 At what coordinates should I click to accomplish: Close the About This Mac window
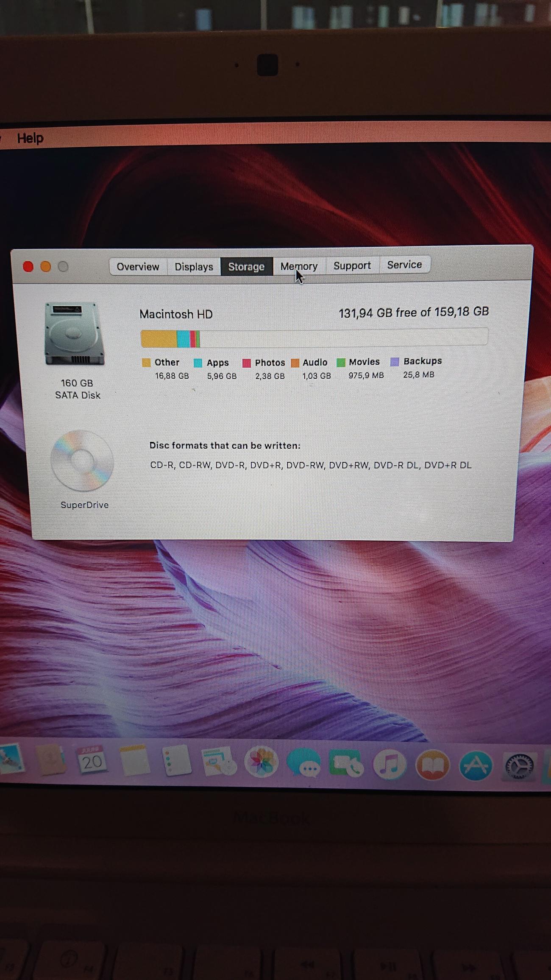28,267
